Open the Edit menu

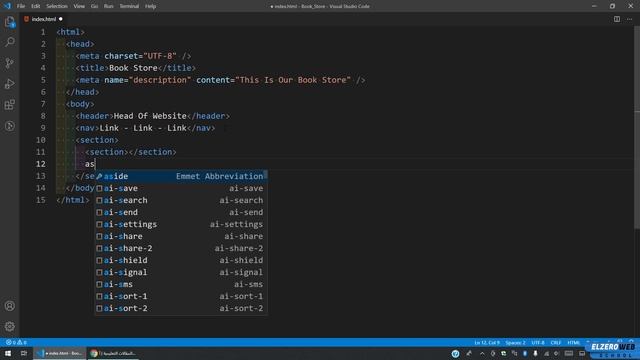click(36, 6)
